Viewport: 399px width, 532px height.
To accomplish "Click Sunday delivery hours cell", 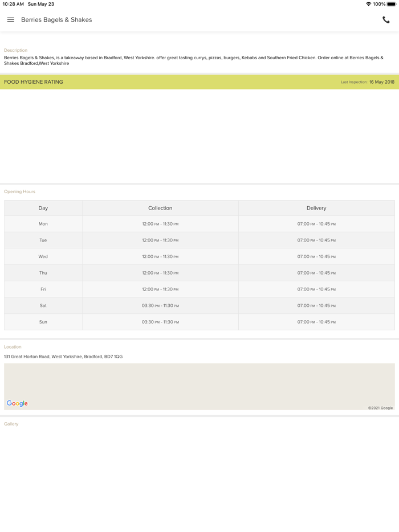I will point(316,322).
